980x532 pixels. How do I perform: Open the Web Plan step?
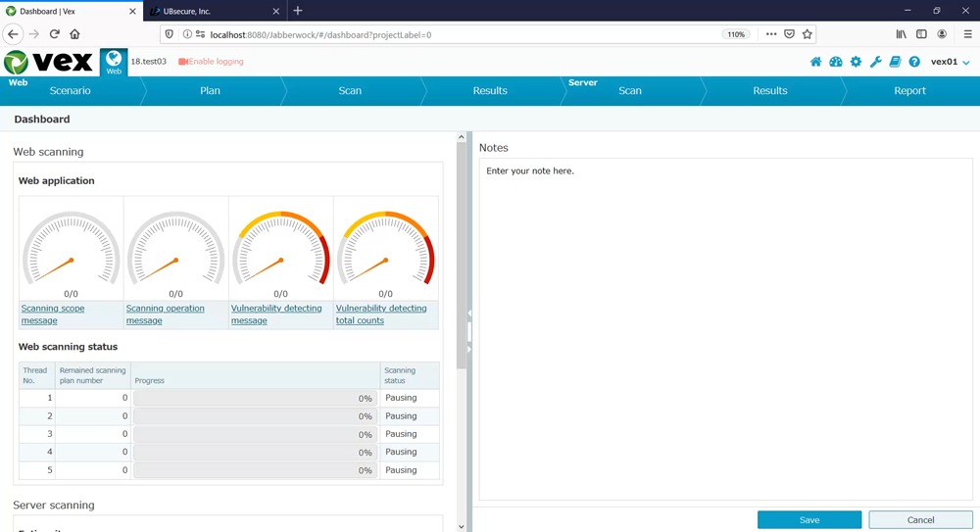[210, 91]
